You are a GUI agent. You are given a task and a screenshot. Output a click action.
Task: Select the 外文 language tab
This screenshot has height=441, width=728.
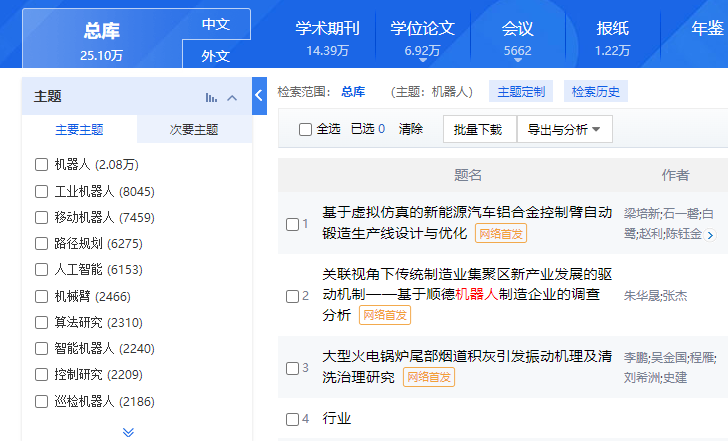tap(215, 56)
